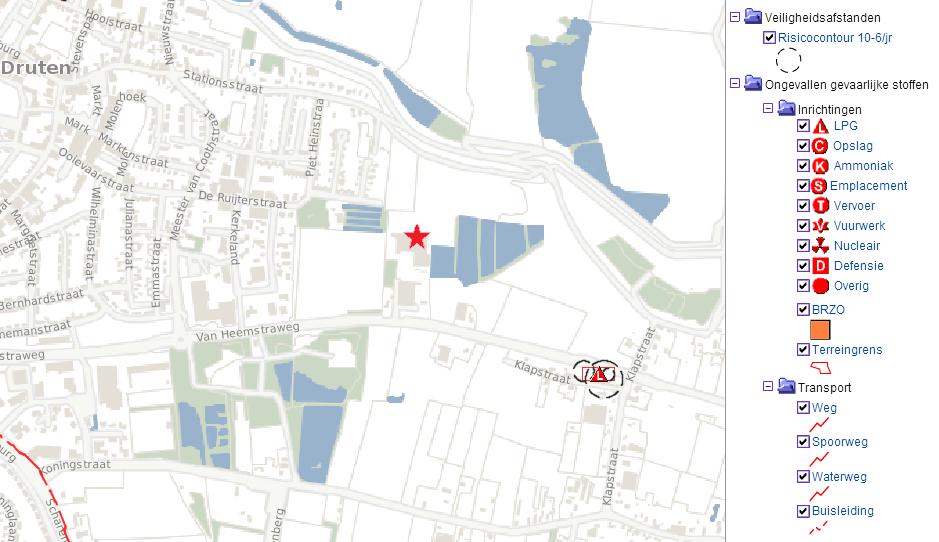Click the Vervoer T legend icon
Screen dimensions: 939x542
click(x=820, y=205)
